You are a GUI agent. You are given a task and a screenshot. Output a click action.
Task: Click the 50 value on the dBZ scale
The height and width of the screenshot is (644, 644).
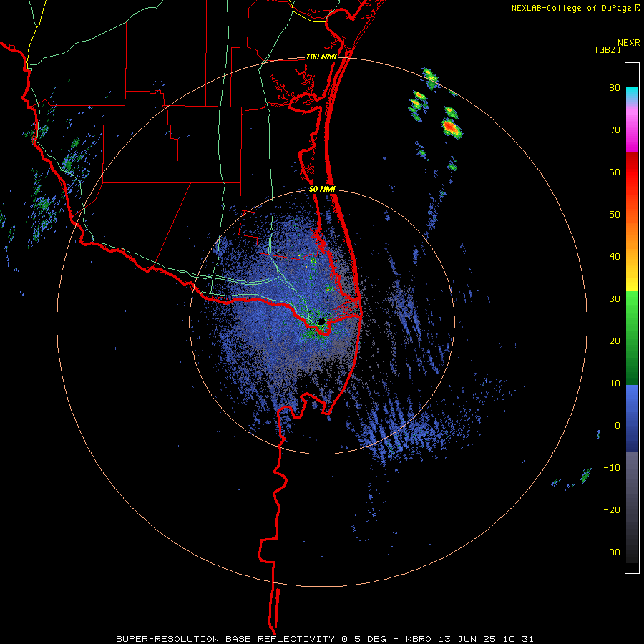(x=615, y=215)
